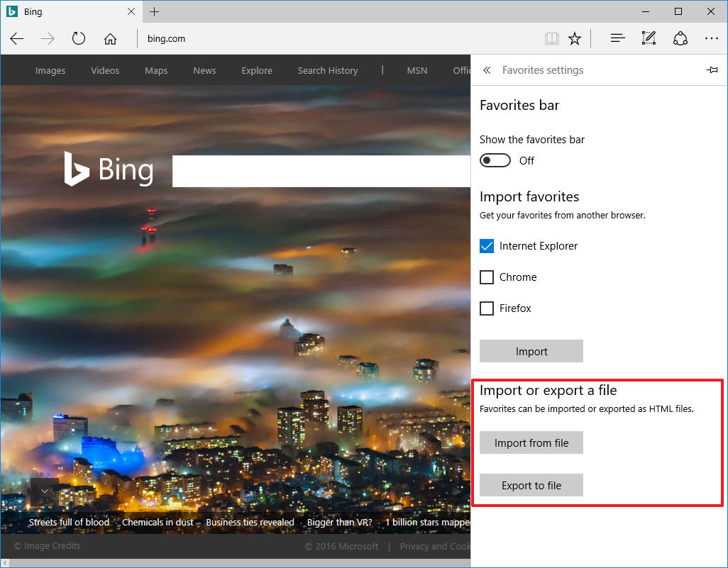Image resolution: width=728 pixels, height=568 pixels.
Task: Open Reading view book icon
Action: coord(551,38)
